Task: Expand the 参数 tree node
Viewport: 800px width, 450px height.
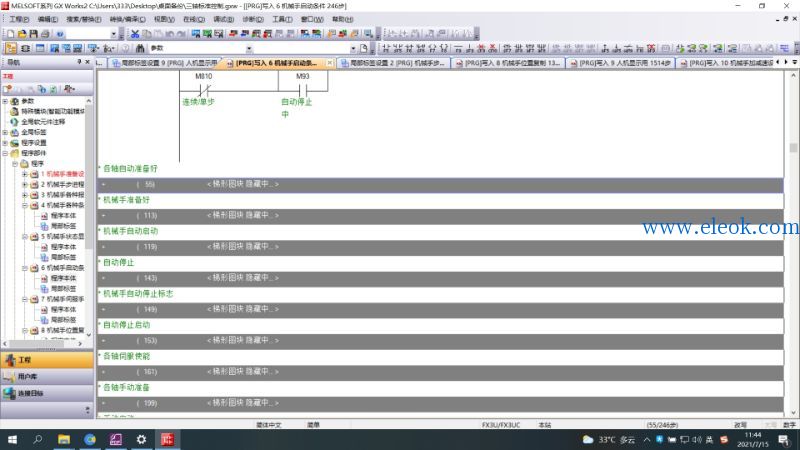Action: [x=5, y=101]
